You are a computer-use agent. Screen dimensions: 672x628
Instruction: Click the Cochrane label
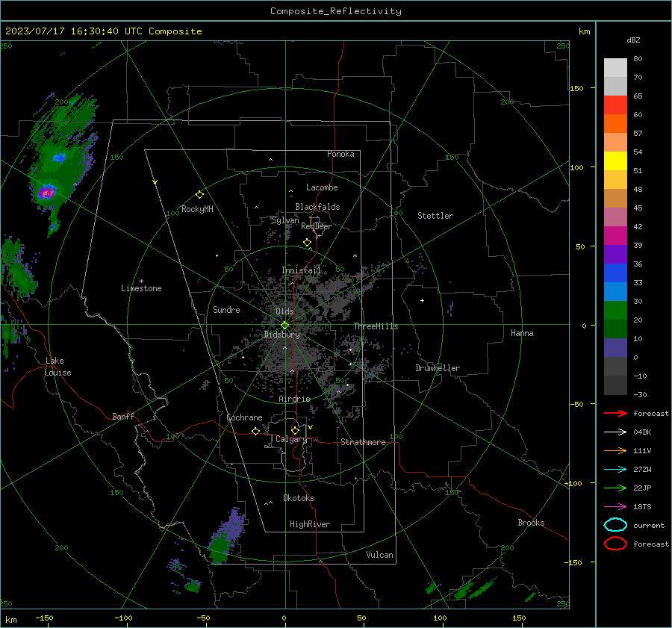244,417
